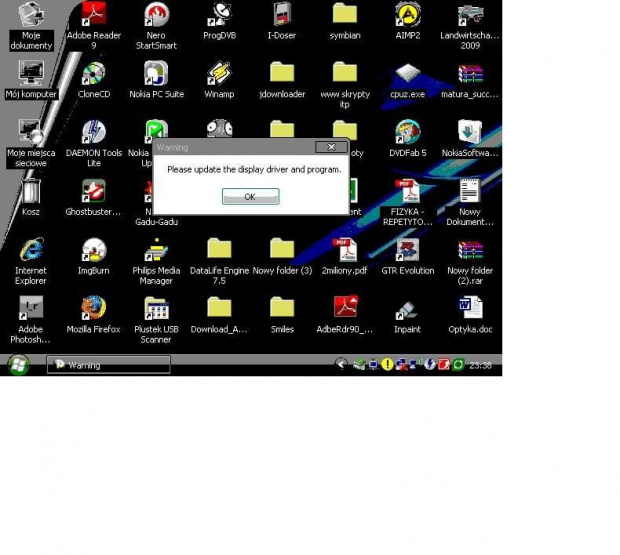This screenshot has height=555, width=620.
Task: Open CloneCD desktop shortcut
Action: (94, 75)
